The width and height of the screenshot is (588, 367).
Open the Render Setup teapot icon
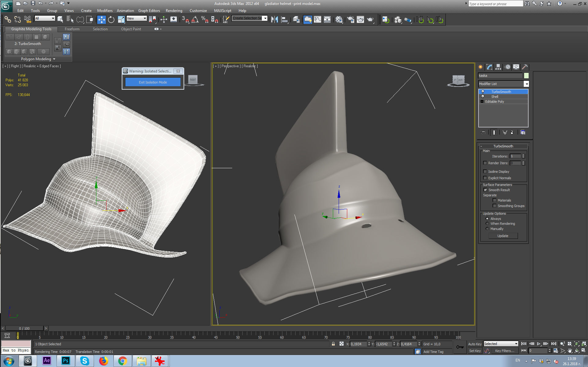point(351,20)
